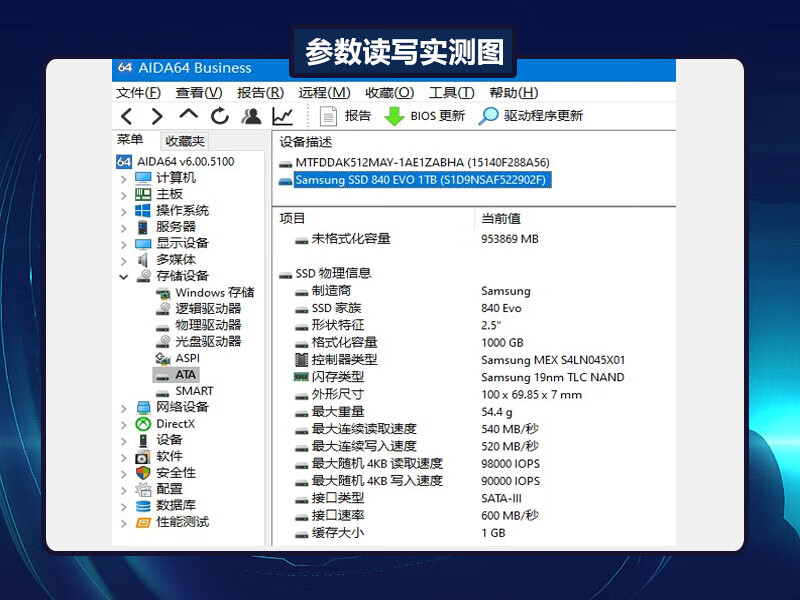Open the 收藏(O) menu

click(x=390, y=93)
